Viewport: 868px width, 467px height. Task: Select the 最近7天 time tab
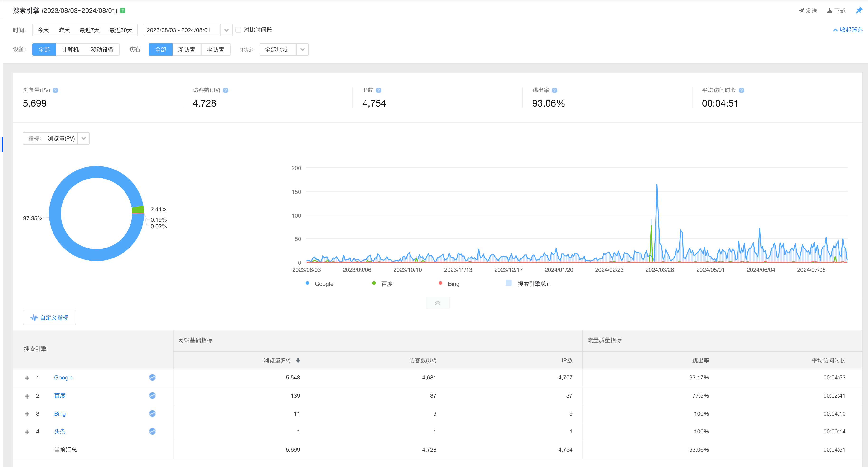89,30
